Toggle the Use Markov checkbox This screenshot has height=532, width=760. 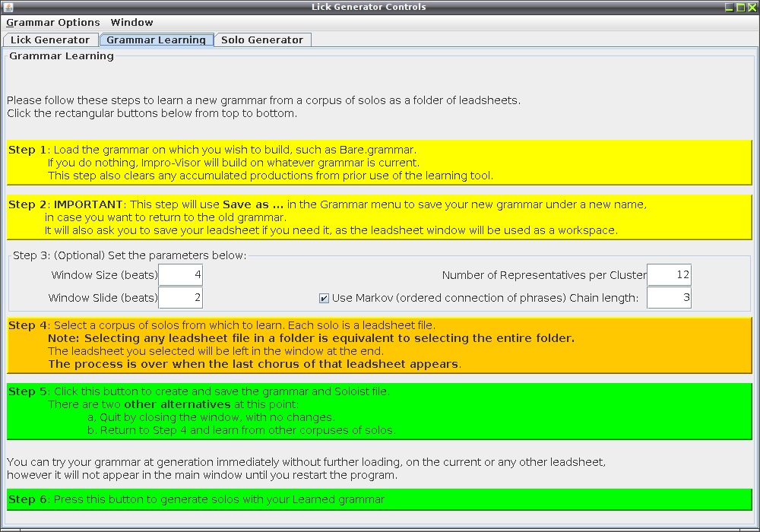point(325,299)
